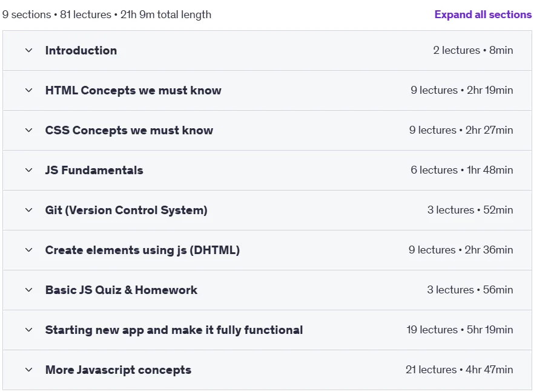Select CSS Concepts we must know title
The height and width of the screenshot is (392, 534).
pos(129,130)
